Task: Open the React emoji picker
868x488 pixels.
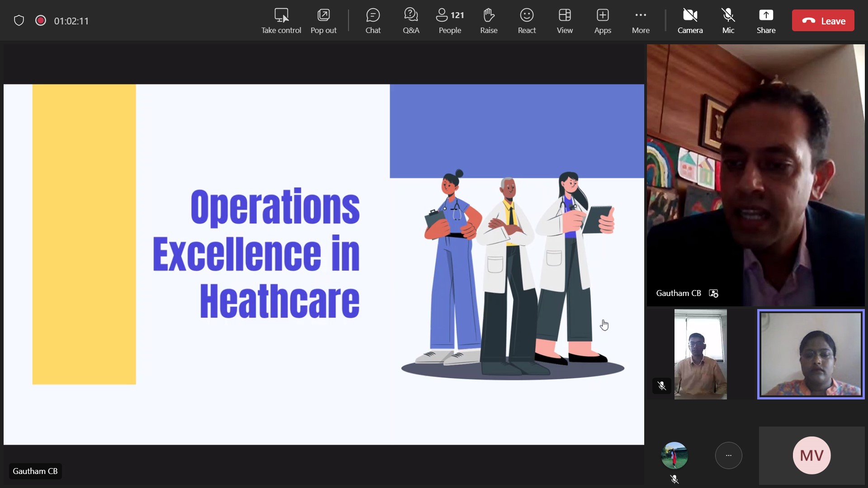Action: coord(527,21)
